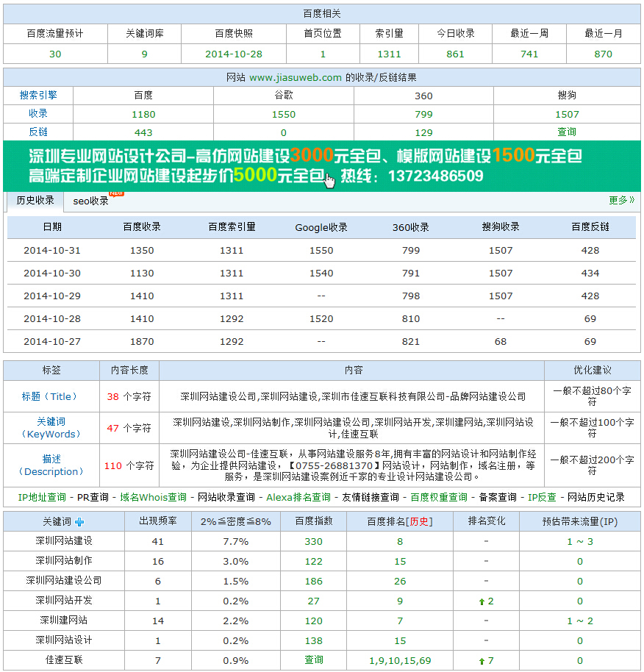
Task: Click the 深圳建网站 keyword cell
Action: 64,621
